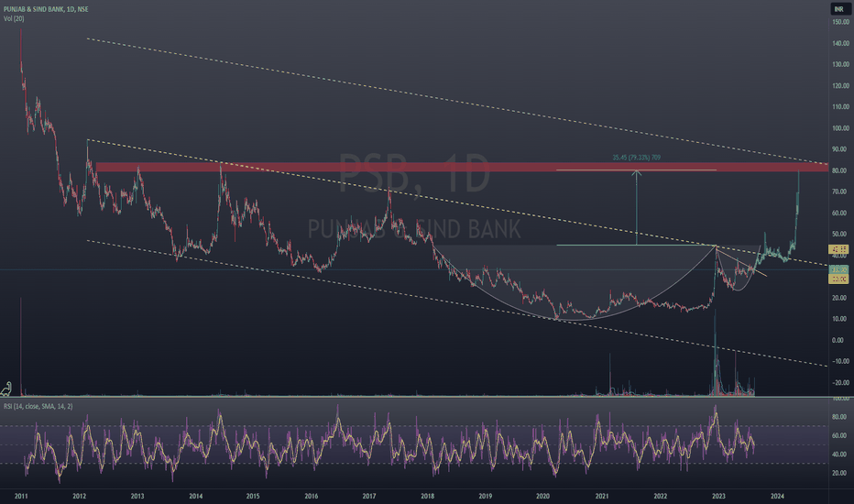The height and width of the screenshot is (504, 854).
Task: Click 100.00 on the price scale
Action: point(840,128)
